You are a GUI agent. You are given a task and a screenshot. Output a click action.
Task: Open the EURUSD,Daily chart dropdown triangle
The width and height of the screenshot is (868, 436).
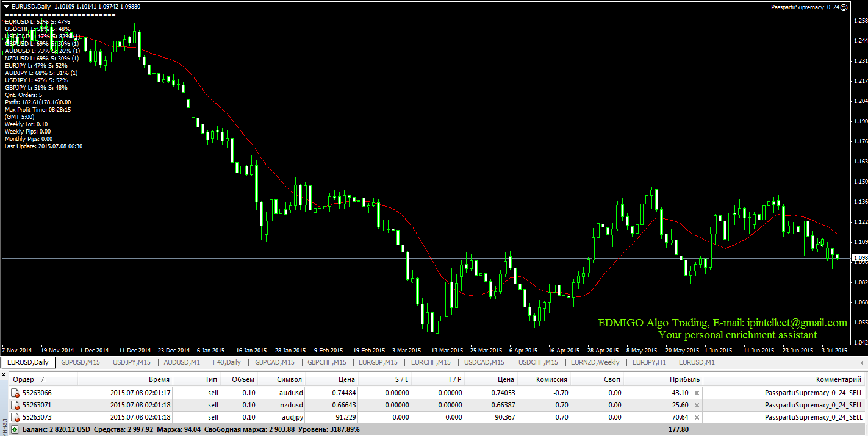(x=6, y=6)
